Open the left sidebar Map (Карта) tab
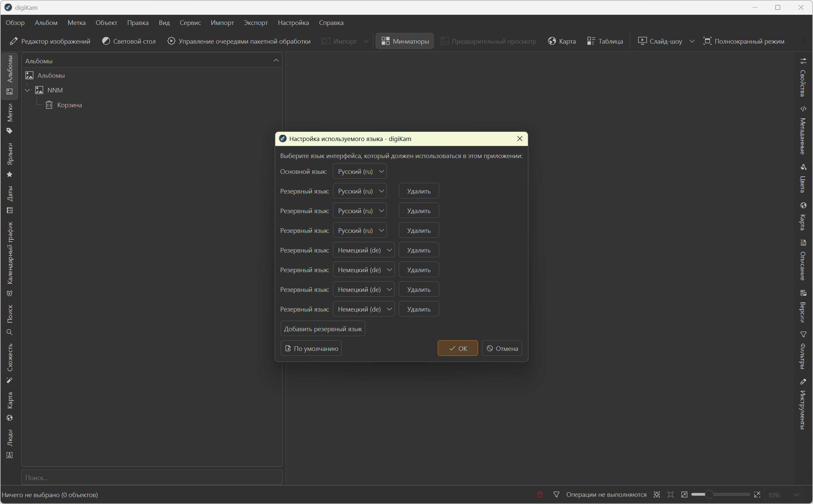 (10, 406)
